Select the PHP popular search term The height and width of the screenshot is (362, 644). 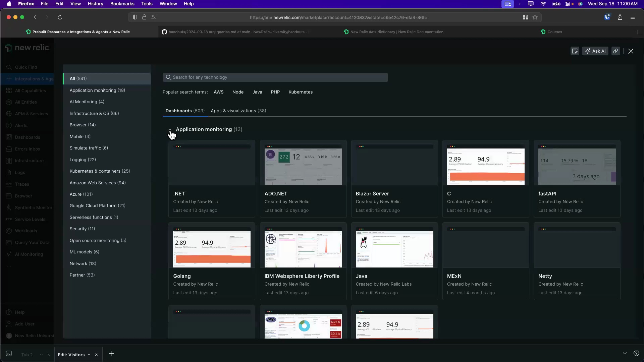[275, 92]
